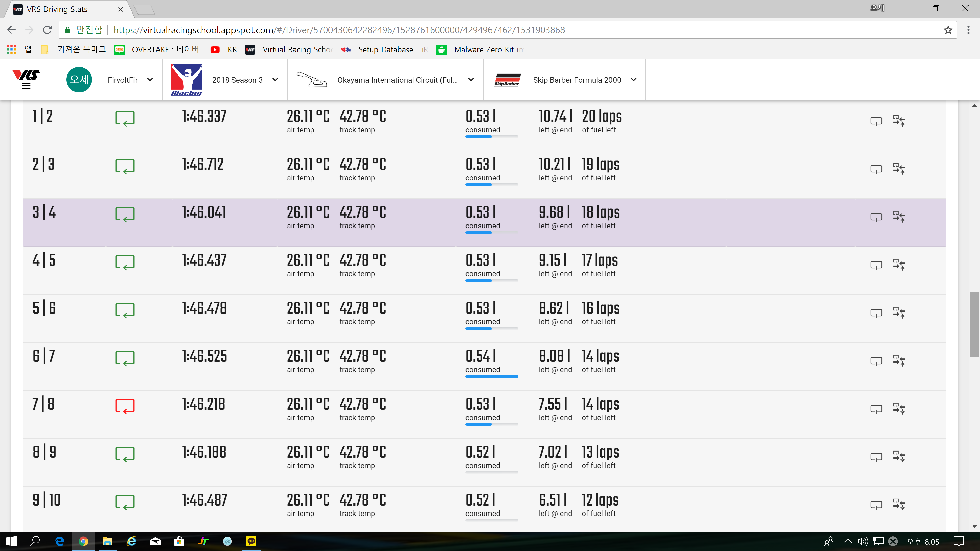The image size is (980, 551).
Task: Click green lap icon on lap 5|6
Action: pos(125,310)
